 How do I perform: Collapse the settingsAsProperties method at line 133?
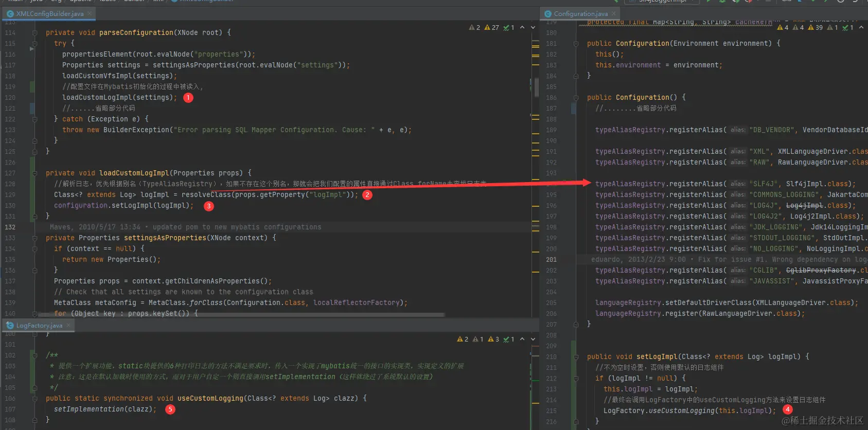pos(35,238)
